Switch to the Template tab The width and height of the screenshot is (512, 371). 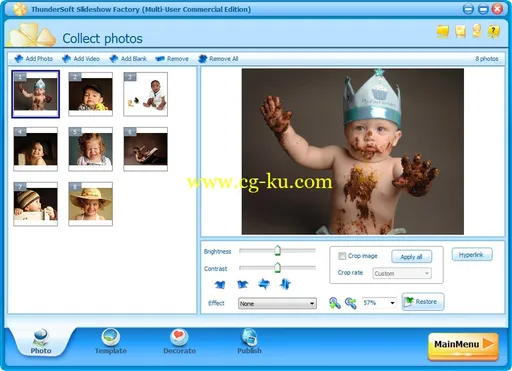pos(111,341)
